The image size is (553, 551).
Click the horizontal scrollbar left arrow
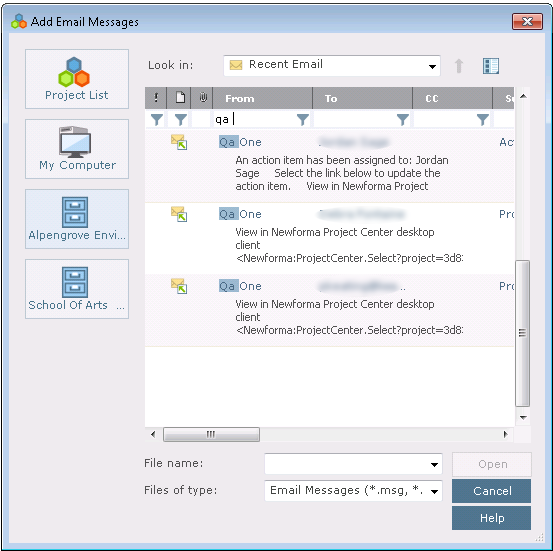[x=153, y=434]
